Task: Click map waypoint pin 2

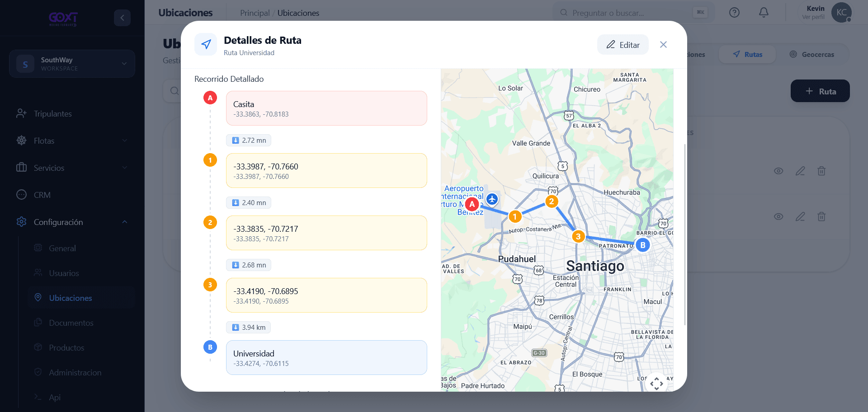Action: 551,201
